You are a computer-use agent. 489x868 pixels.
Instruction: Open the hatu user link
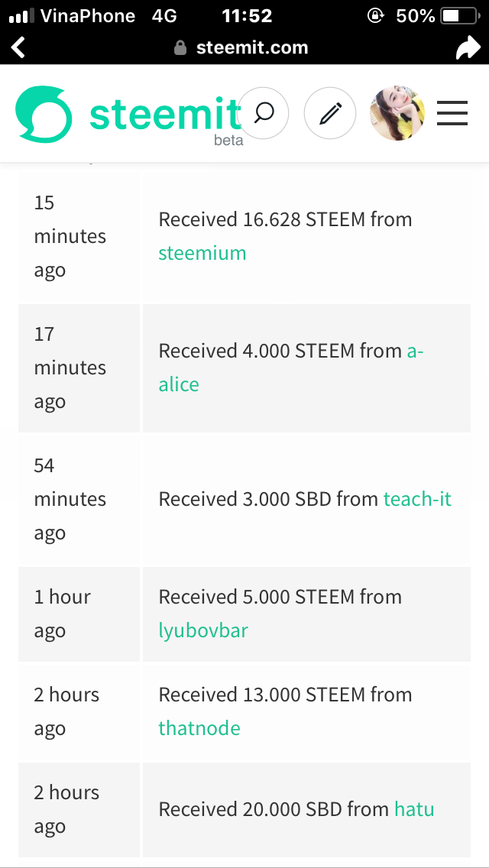pyautogui.click(x=414, y=809)
